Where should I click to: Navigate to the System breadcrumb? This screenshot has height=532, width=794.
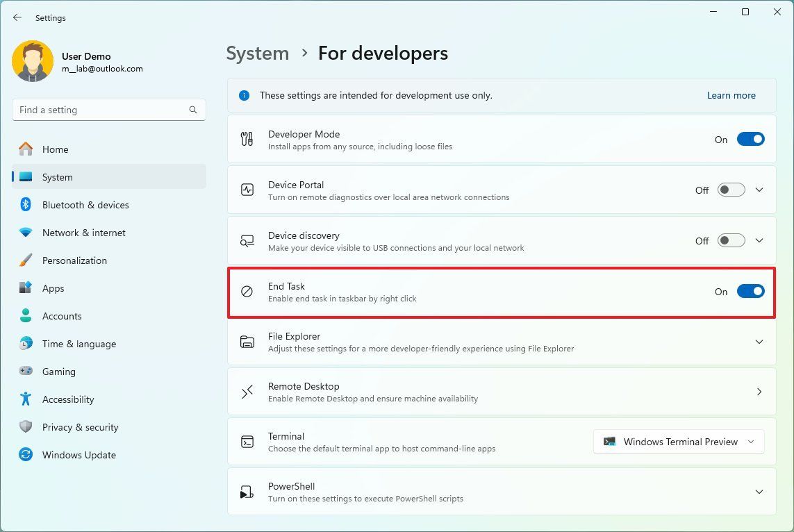click(x=257, y=53)
